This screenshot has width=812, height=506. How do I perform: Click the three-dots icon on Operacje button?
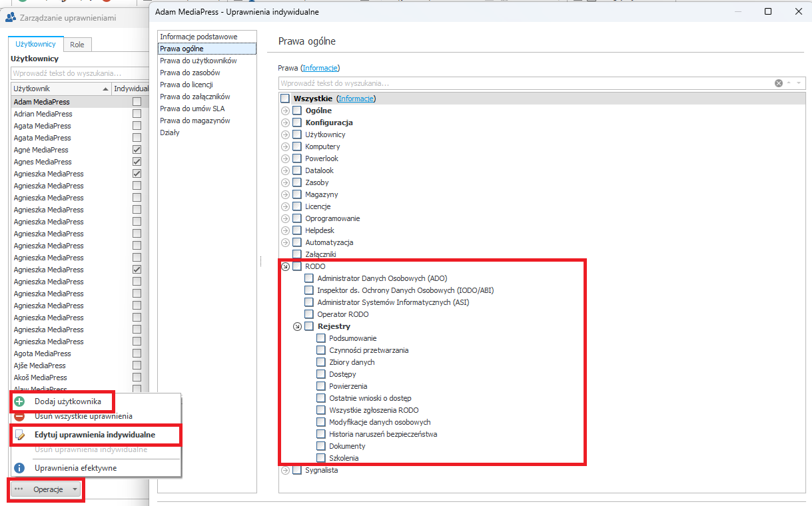[19, 489]
